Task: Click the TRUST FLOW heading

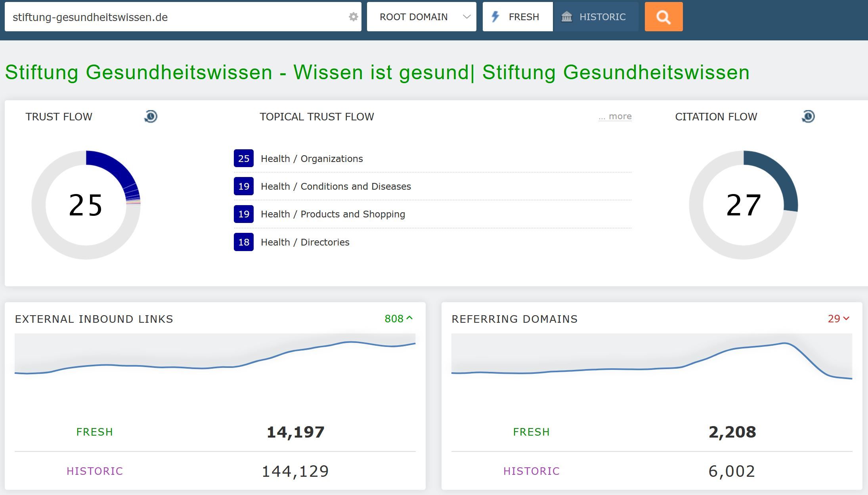Action: point(59,117)
